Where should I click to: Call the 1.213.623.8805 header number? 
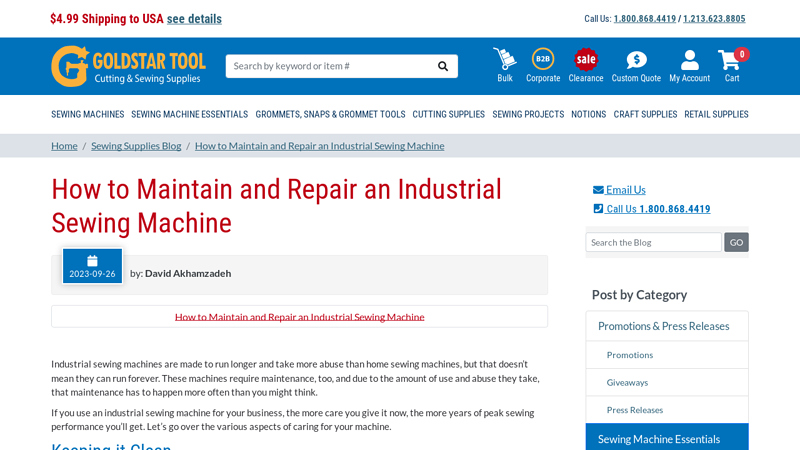(x=714, y=19)
